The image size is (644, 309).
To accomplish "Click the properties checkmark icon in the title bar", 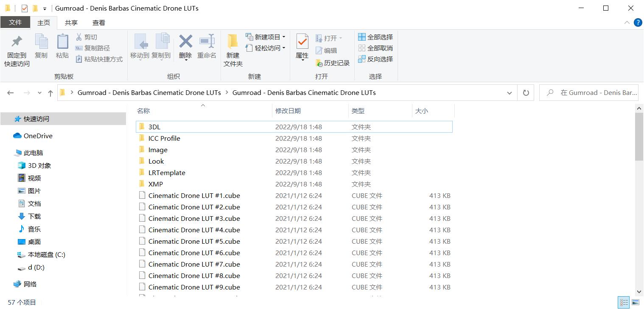I will [x=25, y=8].
